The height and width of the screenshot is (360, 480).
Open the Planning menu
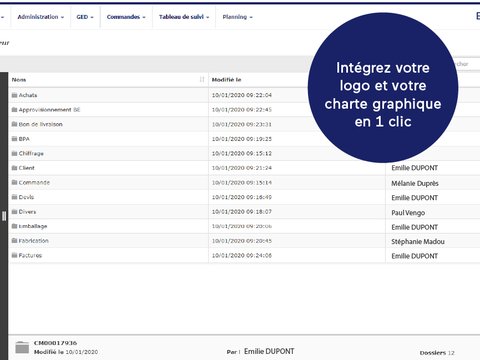tap(237, 17)
